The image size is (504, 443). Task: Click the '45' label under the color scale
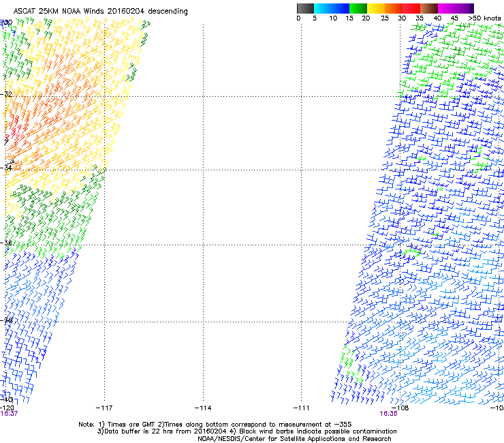point(454,18)
